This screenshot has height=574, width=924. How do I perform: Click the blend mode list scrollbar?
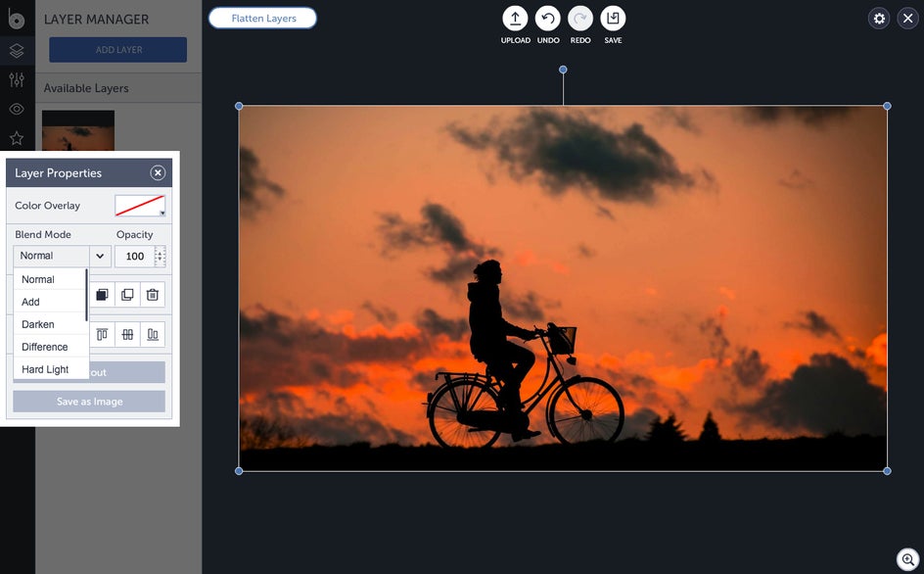coord(86,295)
